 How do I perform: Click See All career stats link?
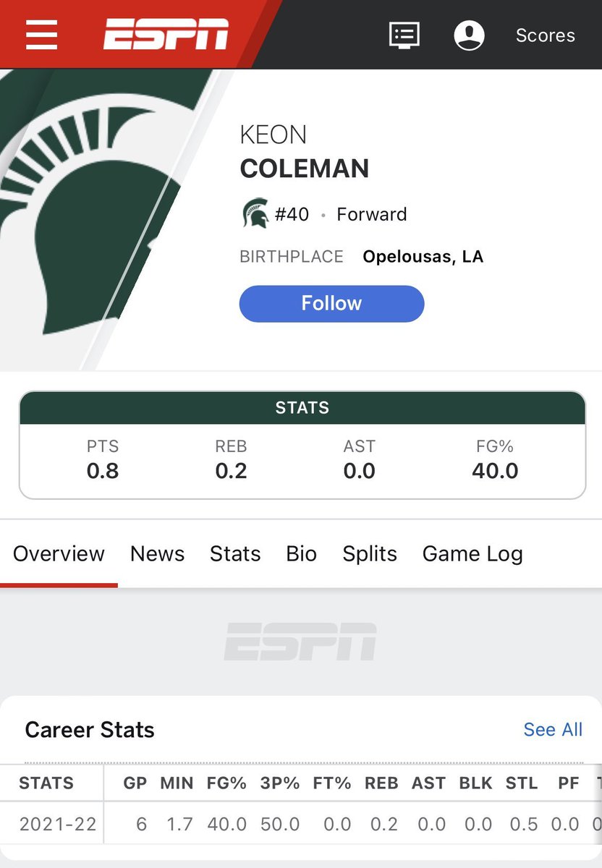553,729
